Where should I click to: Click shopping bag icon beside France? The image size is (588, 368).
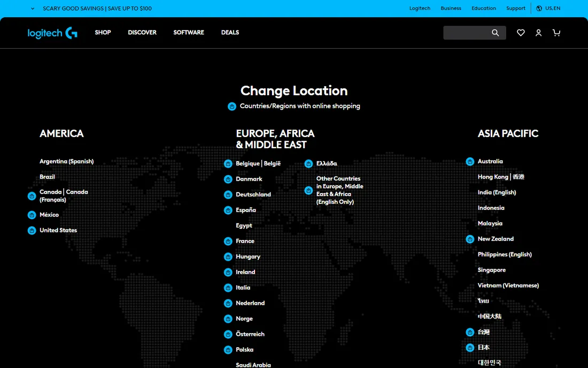point(228,241)
